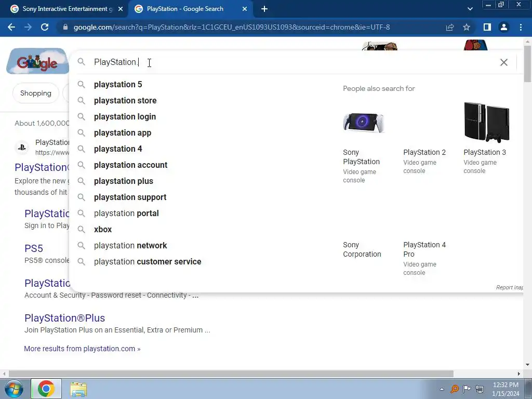Open Action Center flag tray icon

[467, 389]
